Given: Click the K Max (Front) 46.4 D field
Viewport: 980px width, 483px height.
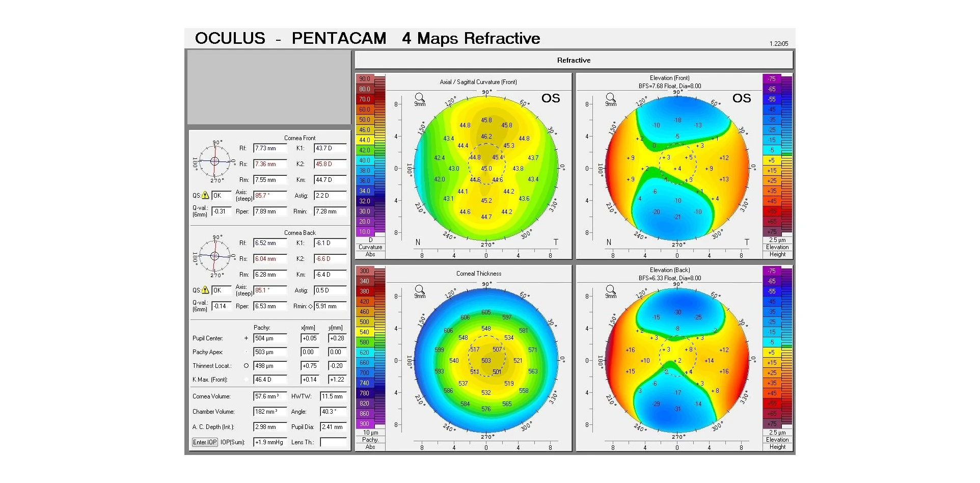Looking at the screenshot, I should pos(270,380).
